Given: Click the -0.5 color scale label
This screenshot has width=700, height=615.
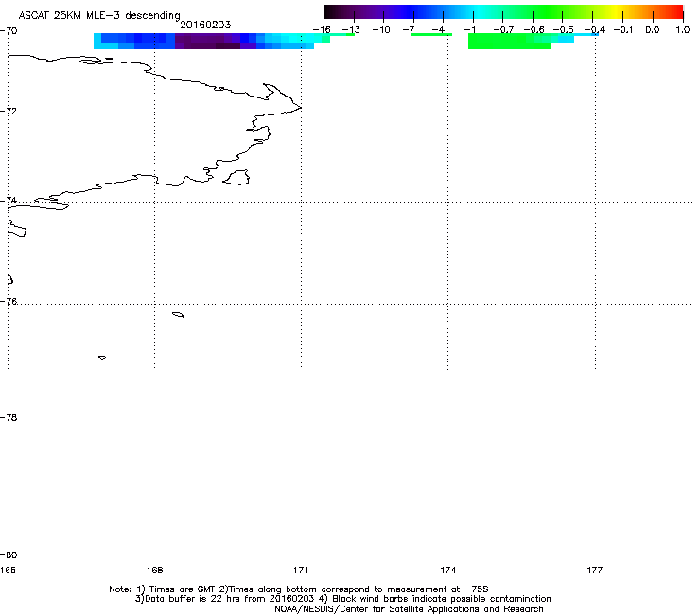Looking at the screenshot, I should [x=564, y=30].
